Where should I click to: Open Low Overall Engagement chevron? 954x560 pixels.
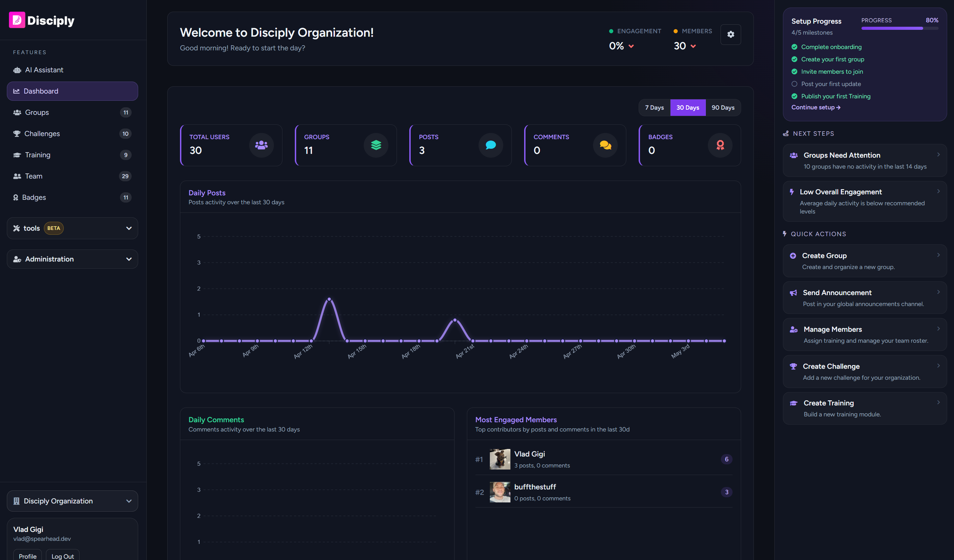point(939,191)
